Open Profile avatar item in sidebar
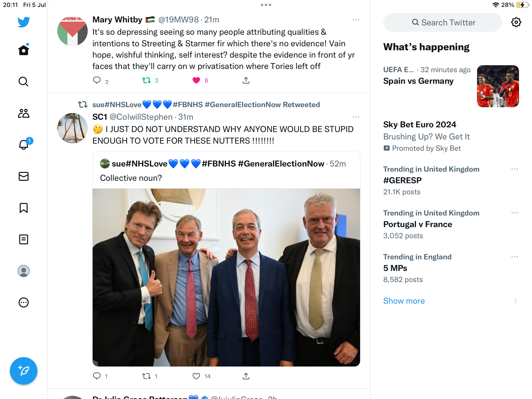The image size is (532, 399). [x=24, y=271]
